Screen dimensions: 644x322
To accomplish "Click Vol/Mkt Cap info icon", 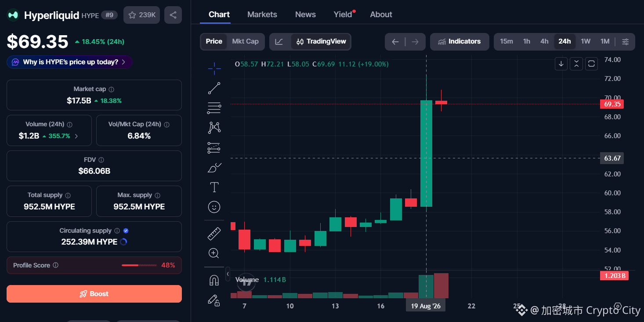I will point(166,124).
